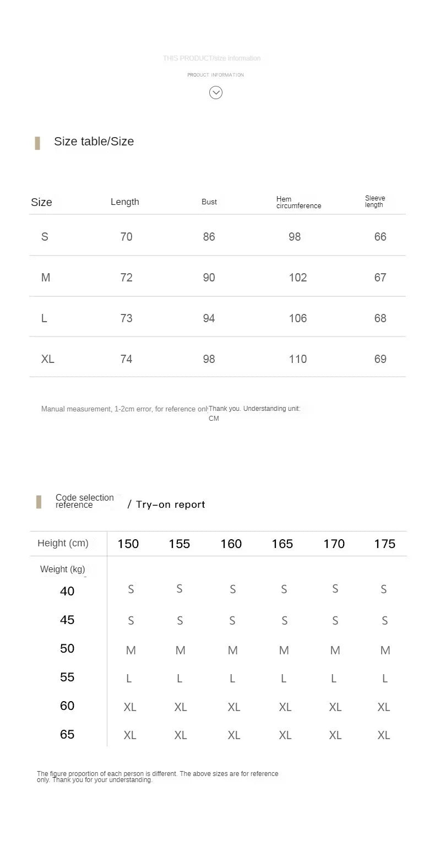Click the Height (cm) header cell

coord(63,543)
